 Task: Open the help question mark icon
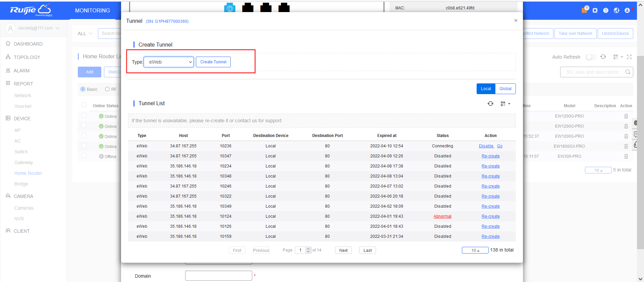tap(606, 10)
